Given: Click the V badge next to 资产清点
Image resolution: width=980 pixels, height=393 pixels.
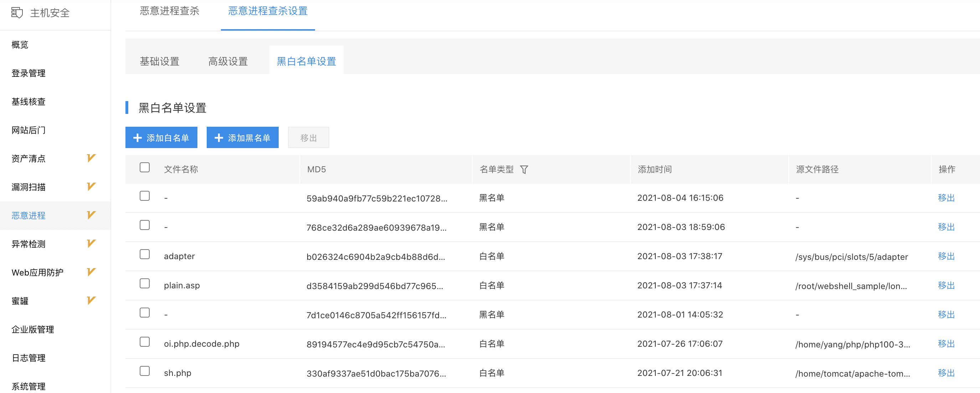Looking at the screenshot, I should pyautogui.click(x=91, y=158).
